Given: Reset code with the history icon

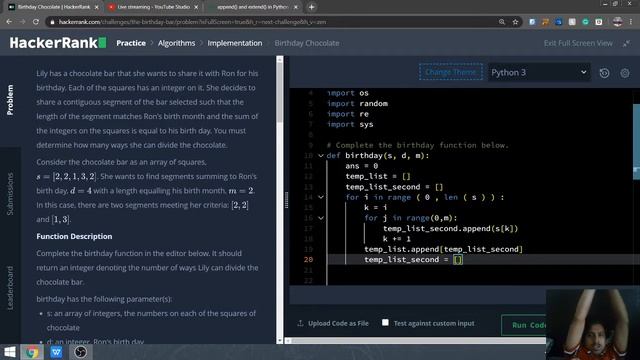Looking at the screenshot, I should pyautogui.click(x=604, y=73).
